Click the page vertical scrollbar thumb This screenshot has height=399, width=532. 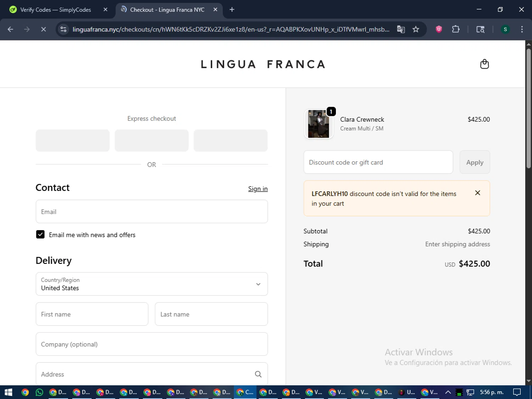[528, 108]
